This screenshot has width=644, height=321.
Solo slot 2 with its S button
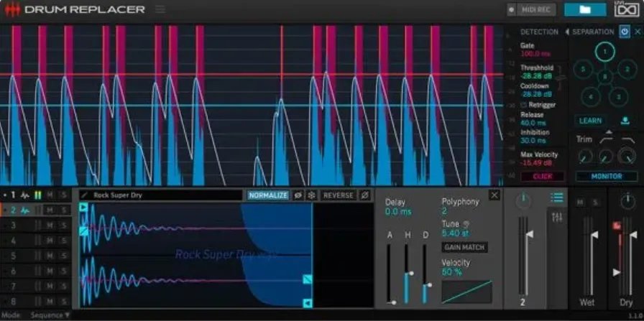pyautogui.click(x=64, y=210)
